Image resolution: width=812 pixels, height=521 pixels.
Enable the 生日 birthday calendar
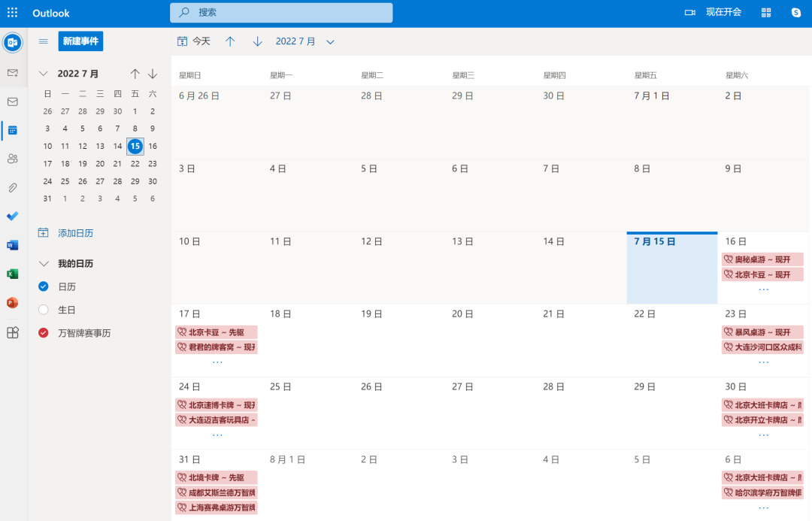pos(44,310)
